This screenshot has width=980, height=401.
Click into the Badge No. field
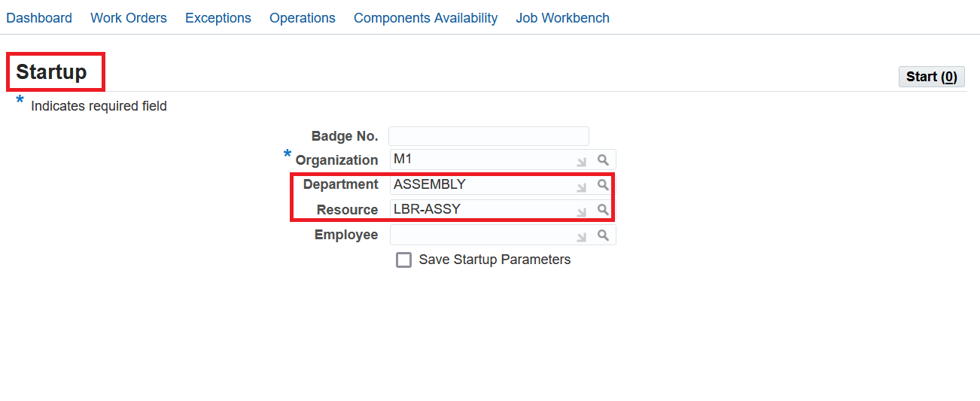(488, 136)
